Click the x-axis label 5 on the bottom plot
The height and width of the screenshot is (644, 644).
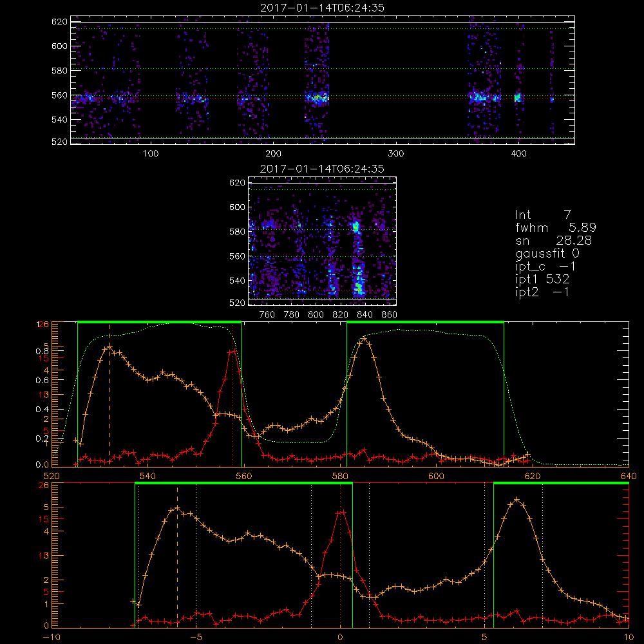point(485,638)
